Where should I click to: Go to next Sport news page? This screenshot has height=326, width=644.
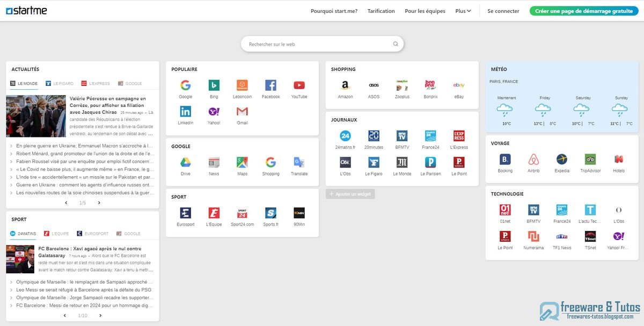click(99, 316)
